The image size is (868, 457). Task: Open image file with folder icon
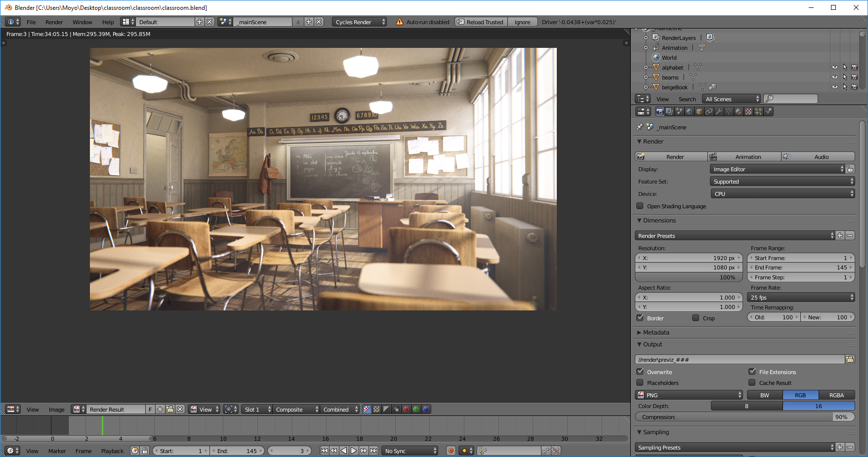coord(170,409)
